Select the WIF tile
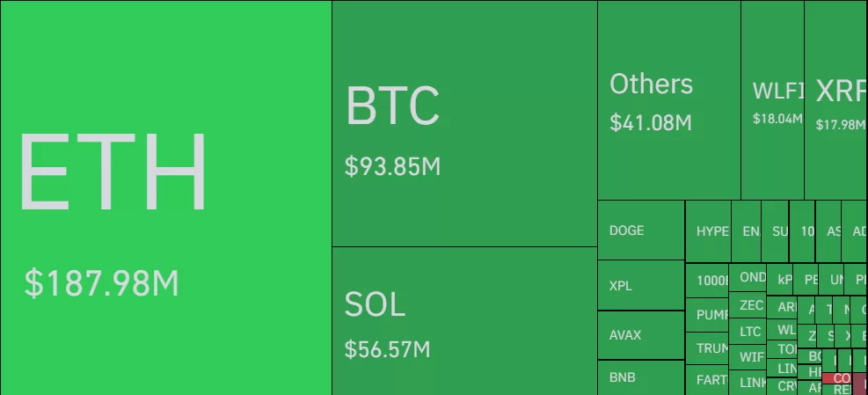Viewport: 868px width, 395px height. [751, 357]
